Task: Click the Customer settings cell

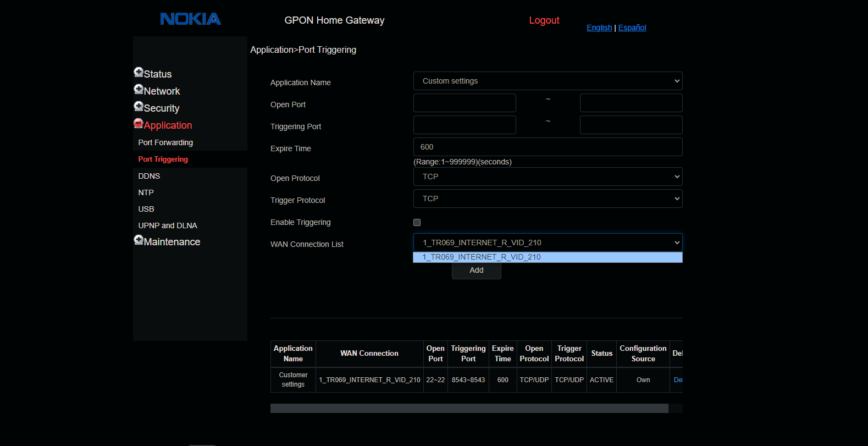Action: click(293, 380)
